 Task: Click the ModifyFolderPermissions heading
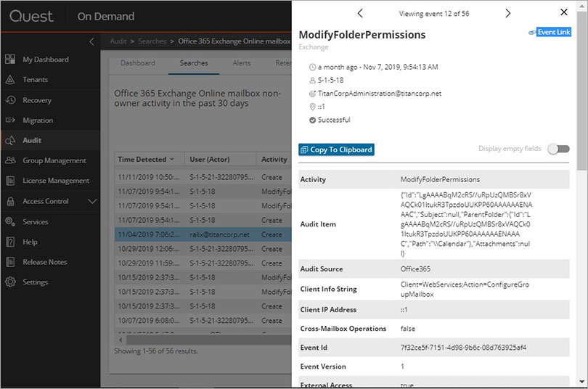pyautogui.click(x=362, y=35)
